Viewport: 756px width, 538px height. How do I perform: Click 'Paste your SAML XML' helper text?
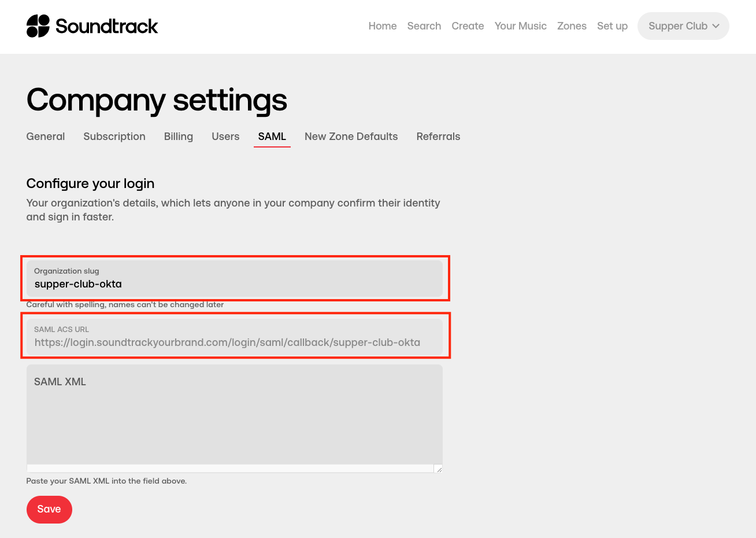point(106,481)
